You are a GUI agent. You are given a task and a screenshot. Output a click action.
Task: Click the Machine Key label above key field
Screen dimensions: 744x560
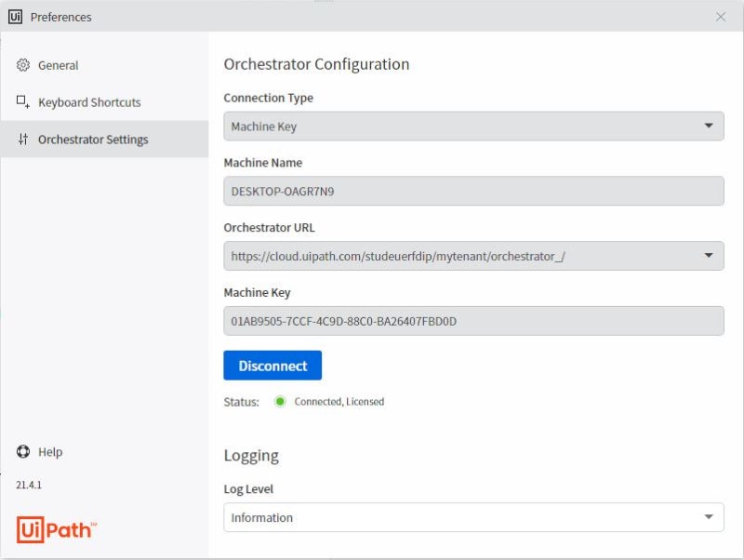pos(258,293)
